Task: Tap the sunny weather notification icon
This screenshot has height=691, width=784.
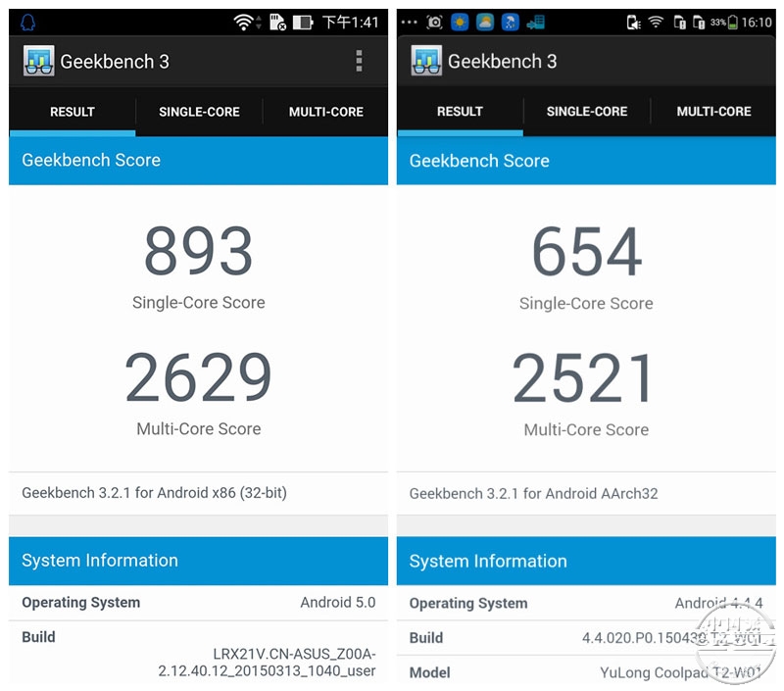Action: click(460, 22)
